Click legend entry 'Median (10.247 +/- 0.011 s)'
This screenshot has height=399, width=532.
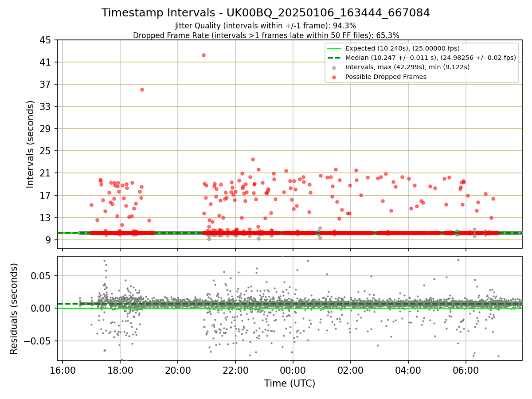430,58
